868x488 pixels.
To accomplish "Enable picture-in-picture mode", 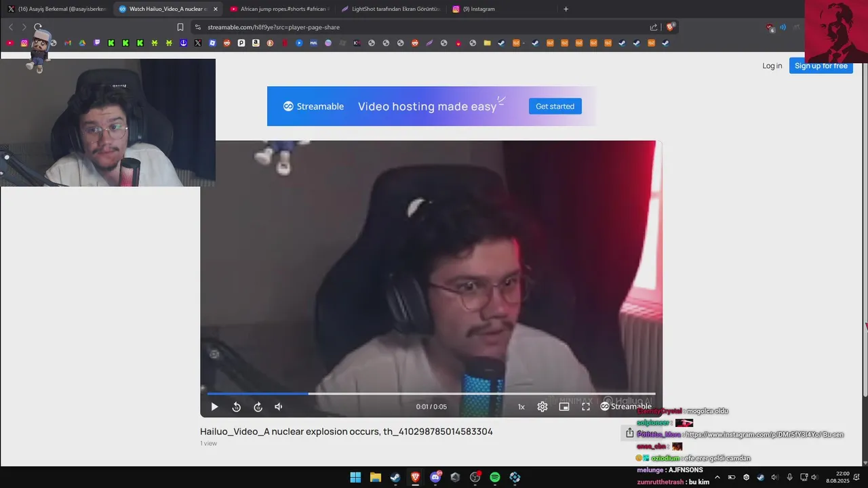I will (x=564, y=407).
